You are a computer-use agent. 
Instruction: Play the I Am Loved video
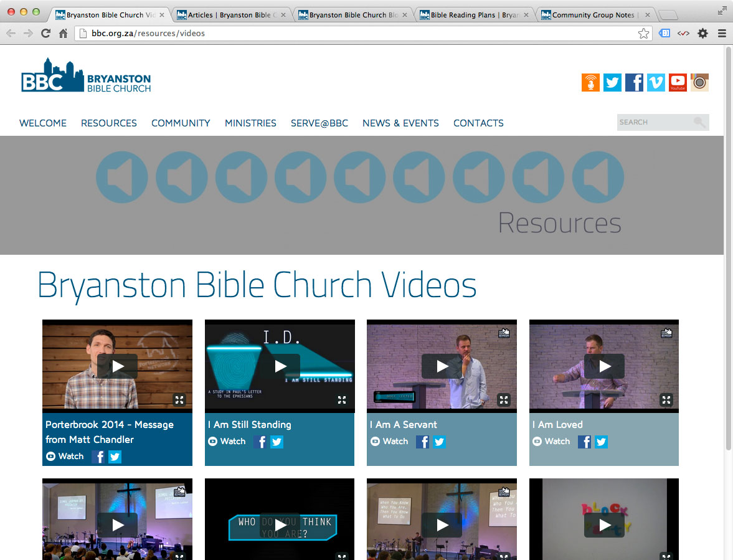pyautogui.click(x=605, y=366)
